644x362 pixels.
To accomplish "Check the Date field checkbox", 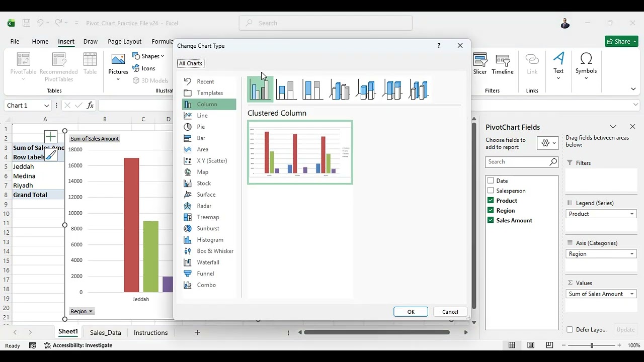I will [x=491, y=180].
